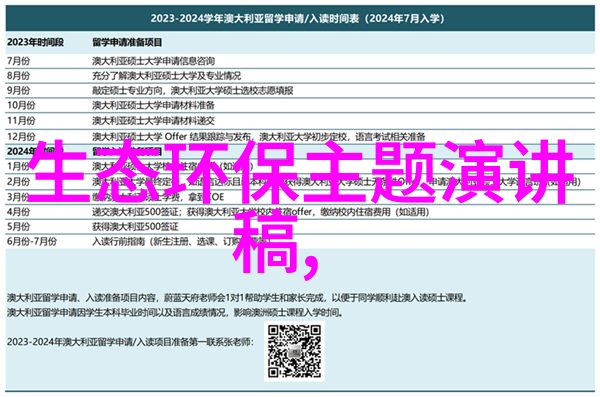Viewport: 600px width, 397px height.
Task: Select the "留学申请准备项目" header under the title
Action: (x=127, y=42)
